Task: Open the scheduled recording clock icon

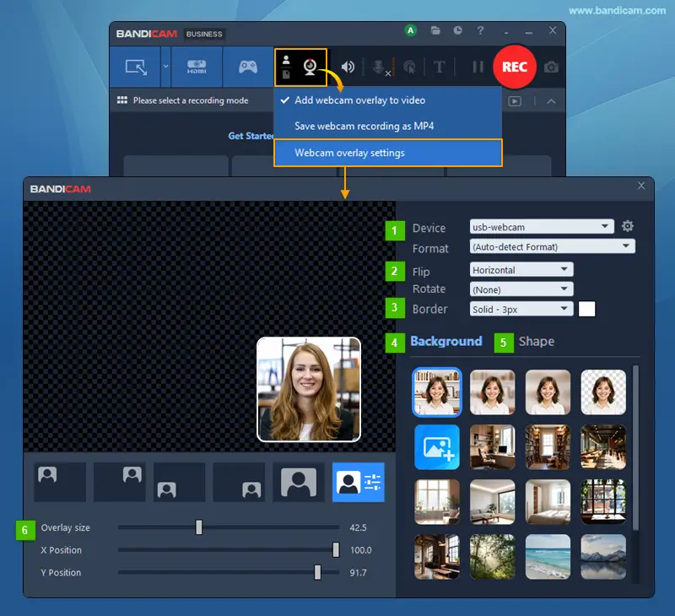Action: (457, 30)
